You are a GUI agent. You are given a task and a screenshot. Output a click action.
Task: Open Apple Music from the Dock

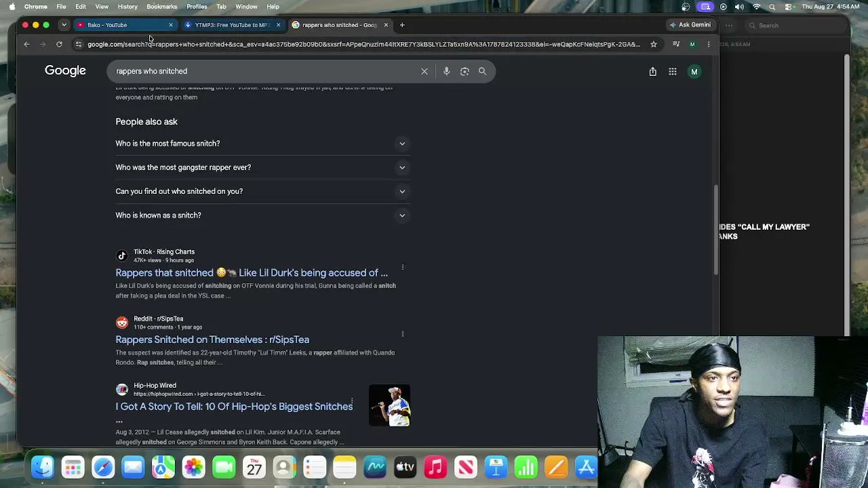coord(435,467)
